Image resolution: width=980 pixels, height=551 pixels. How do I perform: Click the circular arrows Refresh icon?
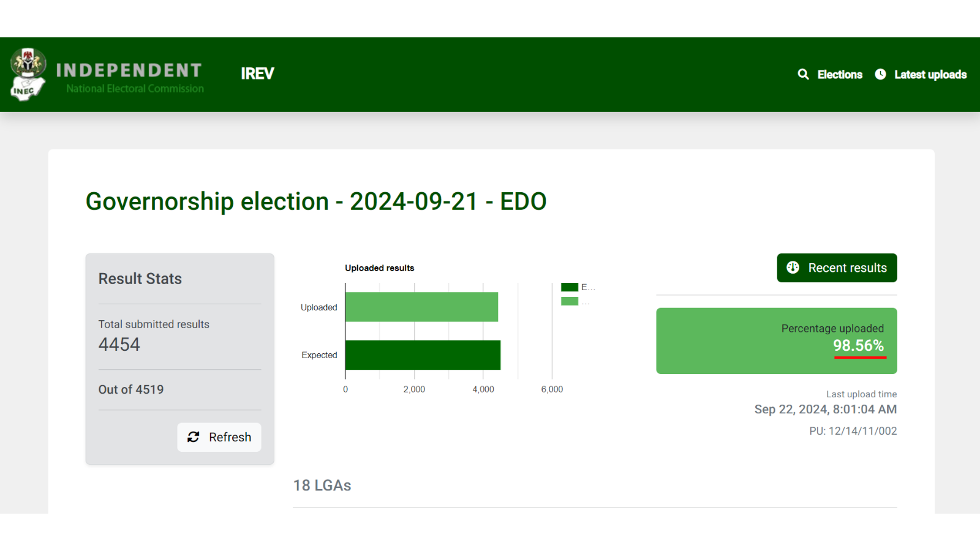click(194, 437)
